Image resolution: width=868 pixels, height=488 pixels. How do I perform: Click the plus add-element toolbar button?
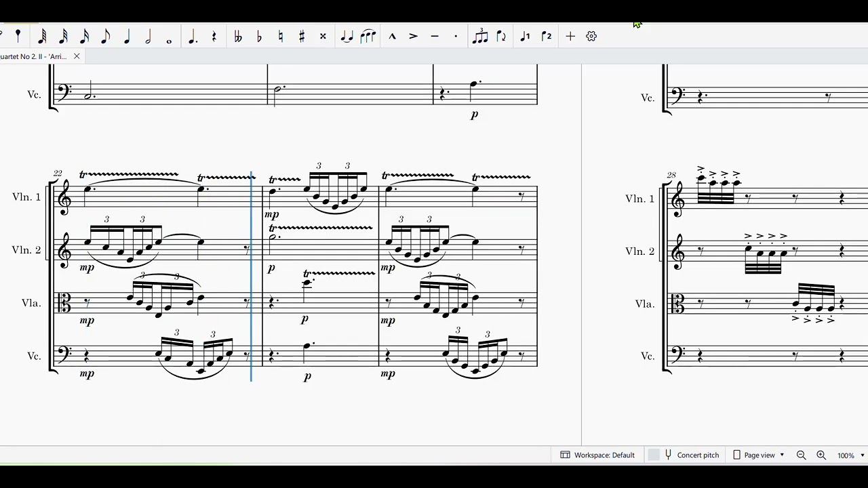[x=570, y=37]
